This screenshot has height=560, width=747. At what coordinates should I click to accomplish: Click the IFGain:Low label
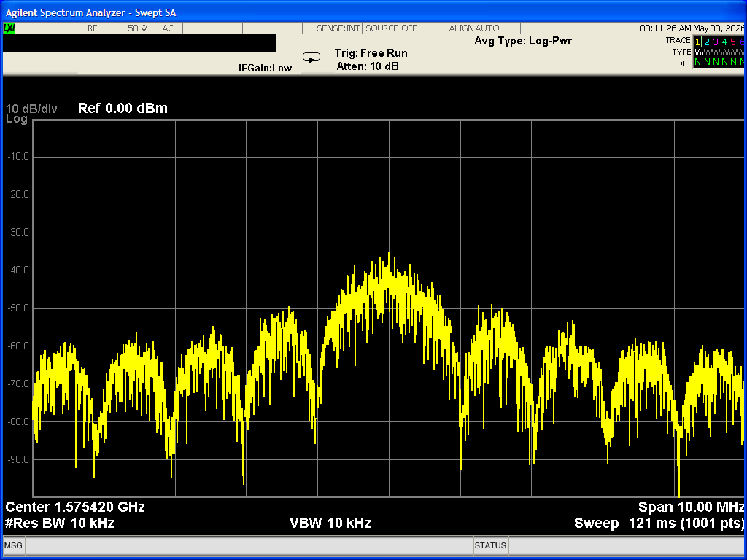coord(265,68)
